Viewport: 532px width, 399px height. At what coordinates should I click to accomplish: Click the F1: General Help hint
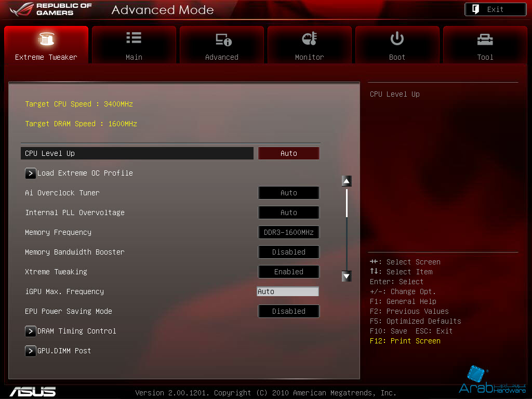coord(403,302)
